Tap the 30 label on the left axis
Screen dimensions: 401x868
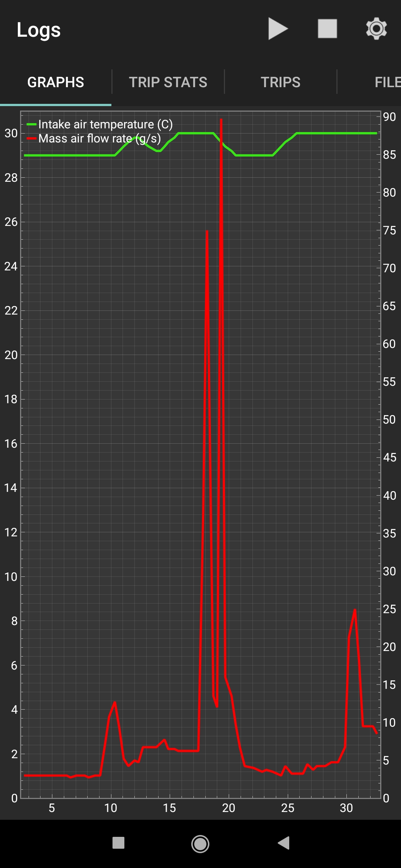click(11, 133)
